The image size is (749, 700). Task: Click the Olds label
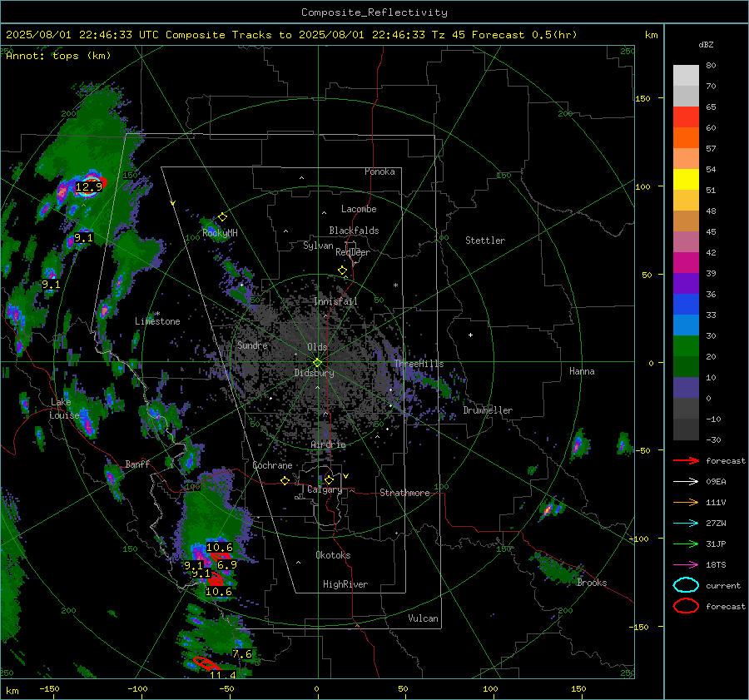[317, 347]
